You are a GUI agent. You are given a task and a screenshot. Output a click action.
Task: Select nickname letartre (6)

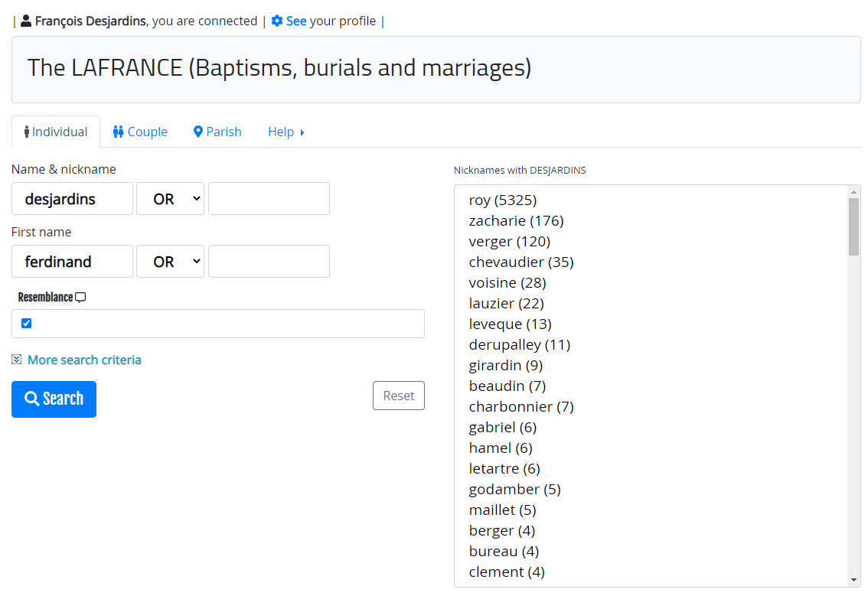(504, 469)
